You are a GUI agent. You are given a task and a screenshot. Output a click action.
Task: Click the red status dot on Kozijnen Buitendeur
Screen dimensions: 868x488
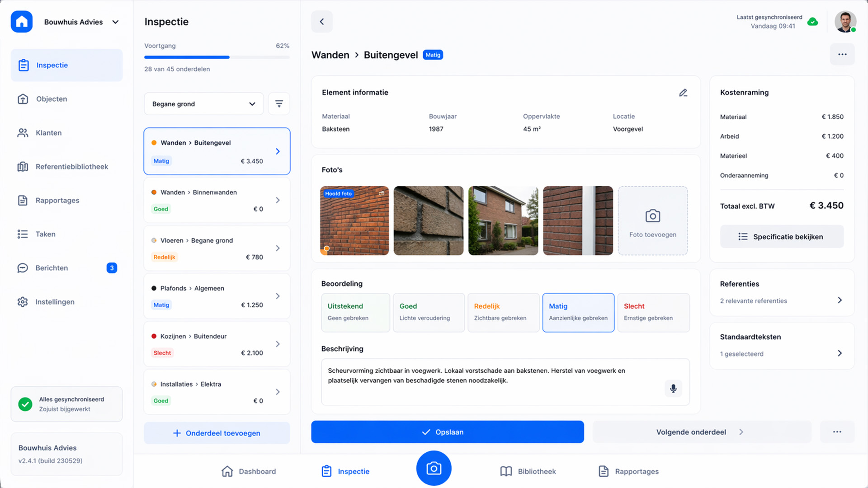154,336
